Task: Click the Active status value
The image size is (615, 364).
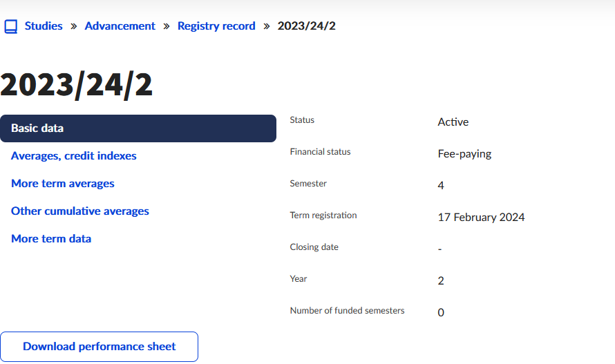Action: pos(453,122)
